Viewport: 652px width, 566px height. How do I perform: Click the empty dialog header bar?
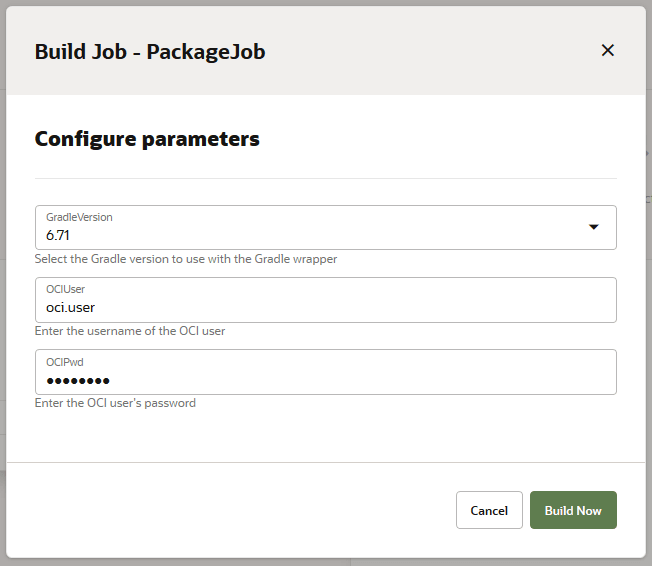(430, 51)
